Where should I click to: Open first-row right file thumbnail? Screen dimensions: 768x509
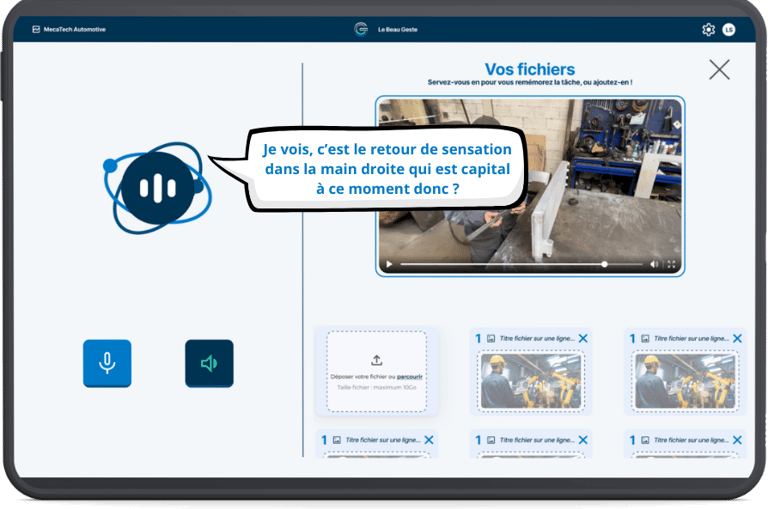click(685, 381)
